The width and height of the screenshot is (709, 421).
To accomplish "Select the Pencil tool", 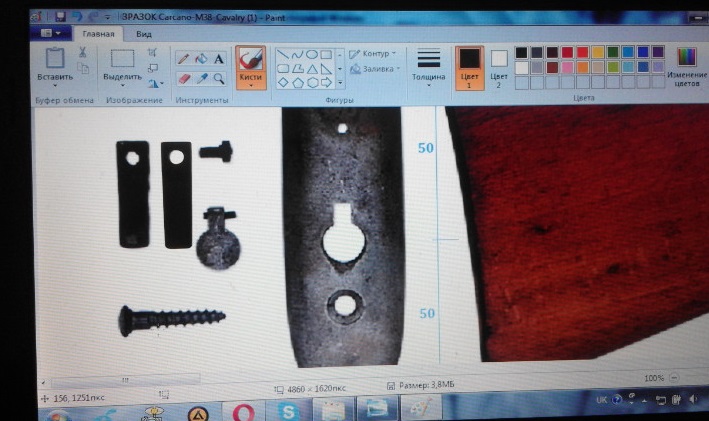I will pyautogui.click(x=183, y=58).
